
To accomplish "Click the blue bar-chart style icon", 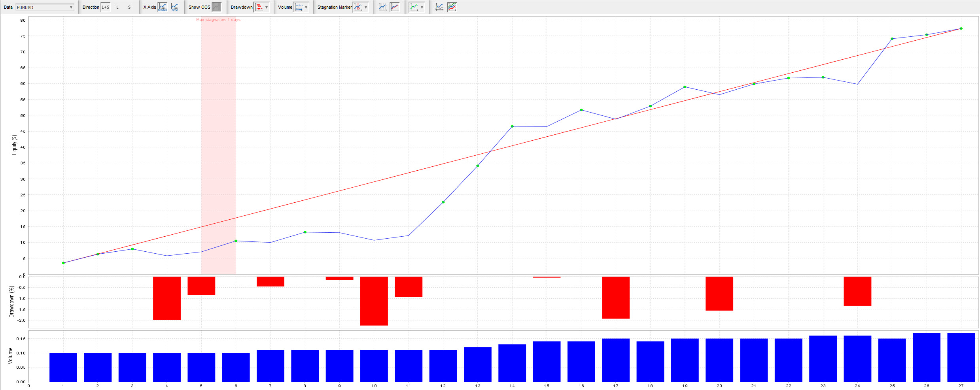I will (383, 7).
